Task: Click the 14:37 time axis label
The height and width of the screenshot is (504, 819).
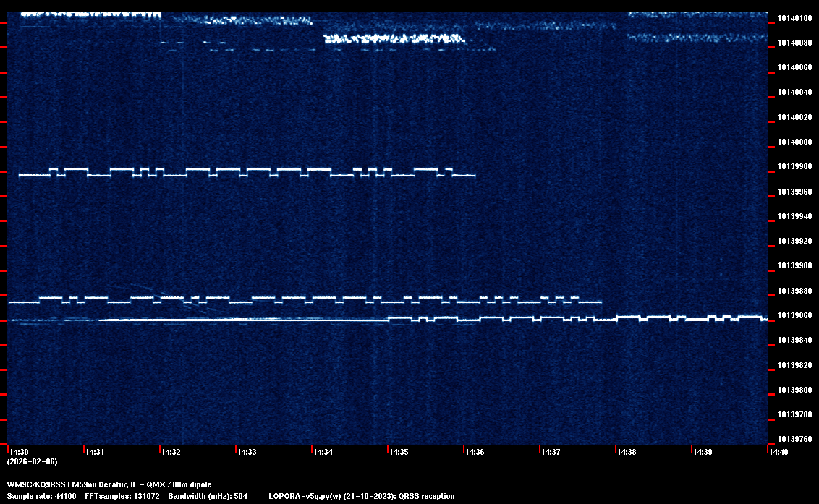Action: [x=551, y=452]
